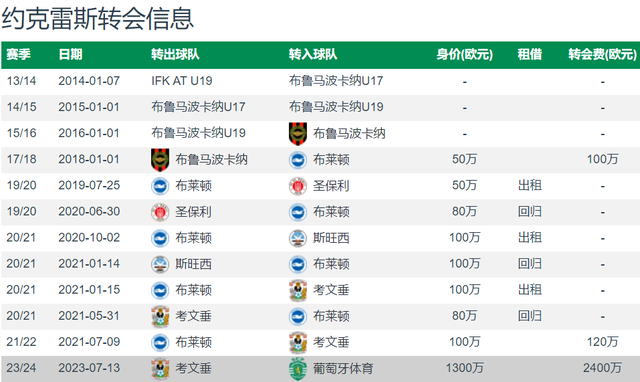640x382 pixels.
Task: Click IFK AT U19 team name
Action: (x=182, y=81)
